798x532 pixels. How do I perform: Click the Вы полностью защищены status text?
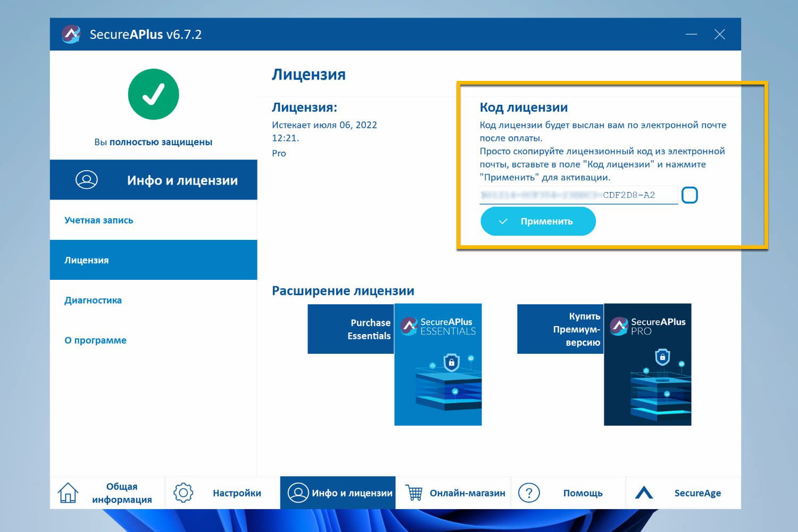pyautogui.click(x=153, y=142)
